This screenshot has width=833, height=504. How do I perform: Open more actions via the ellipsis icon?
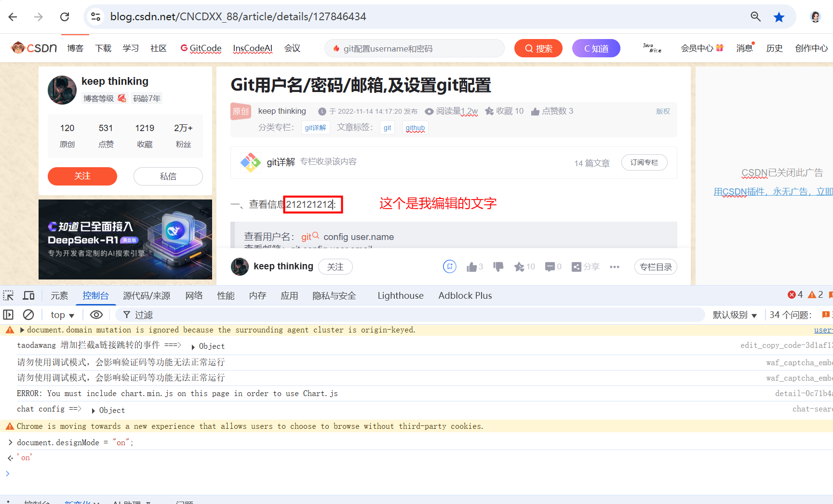pos(614,266)
